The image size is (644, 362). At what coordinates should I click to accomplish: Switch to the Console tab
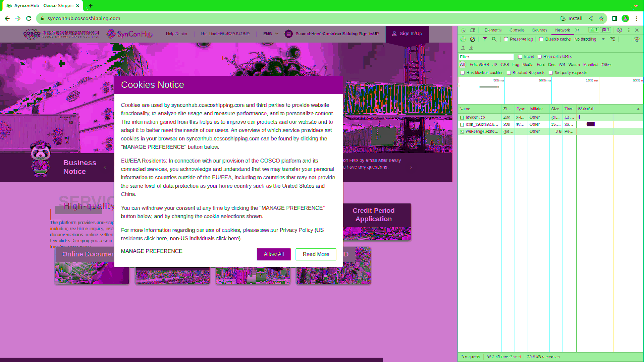[517, 30]
